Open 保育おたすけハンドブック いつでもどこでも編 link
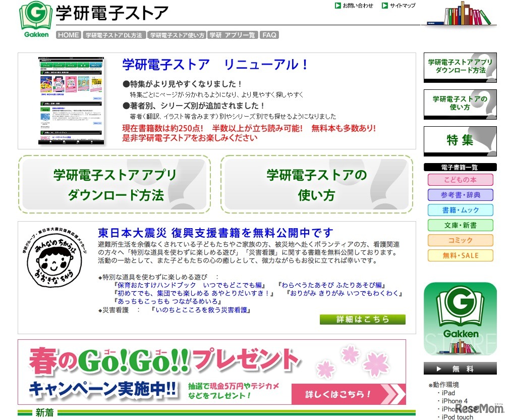The image size is (511, 420). tap(189, 285)
